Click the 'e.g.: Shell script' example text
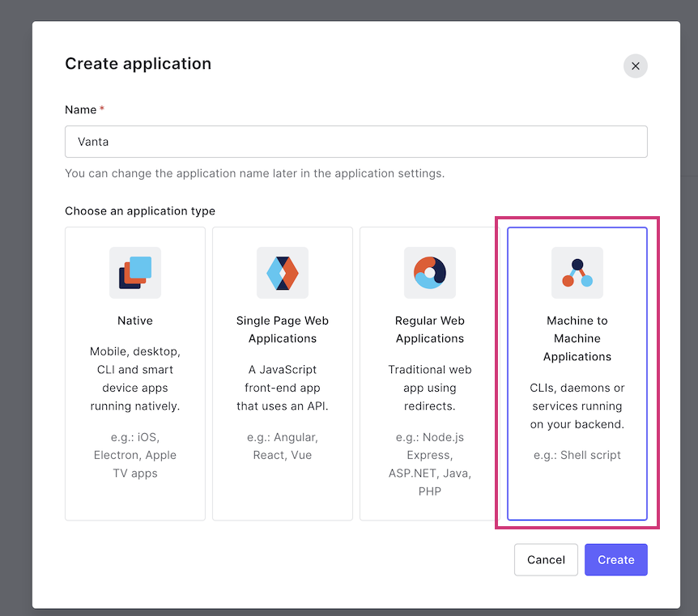The width and height of the screenshot is (698, 616). click(577, 455)
